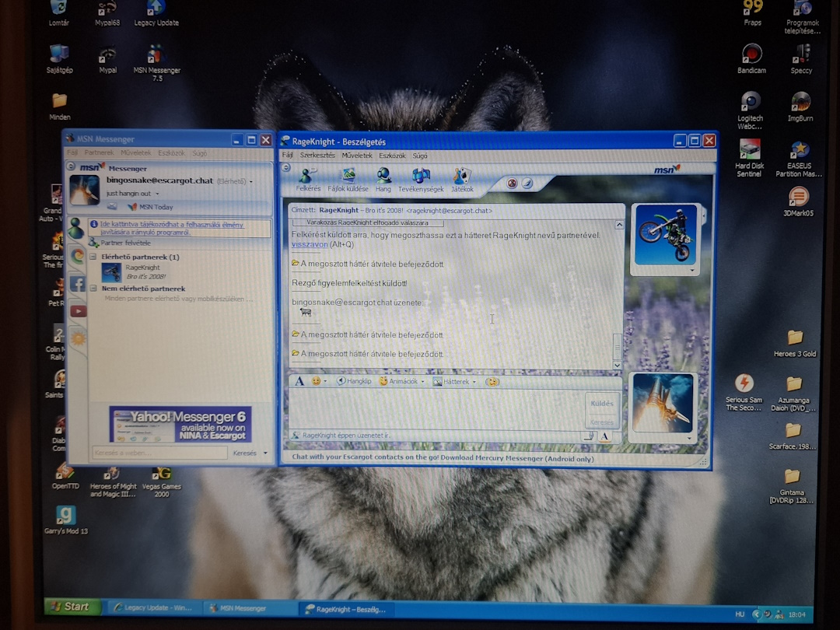Click the feather color scheme icon

(527, 184)
